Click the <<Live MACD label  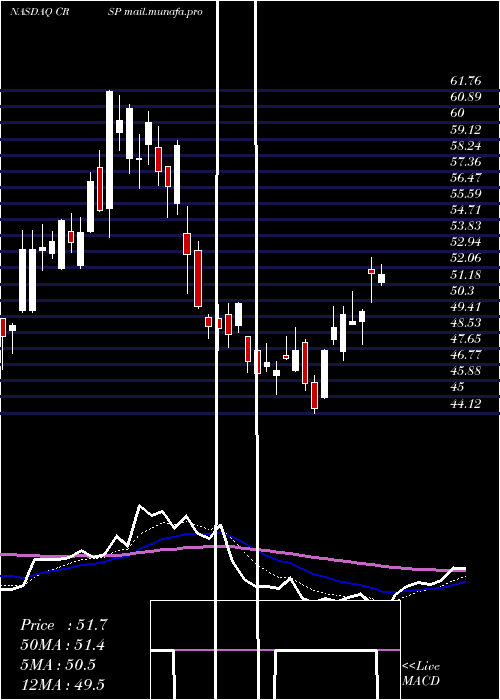421,674
